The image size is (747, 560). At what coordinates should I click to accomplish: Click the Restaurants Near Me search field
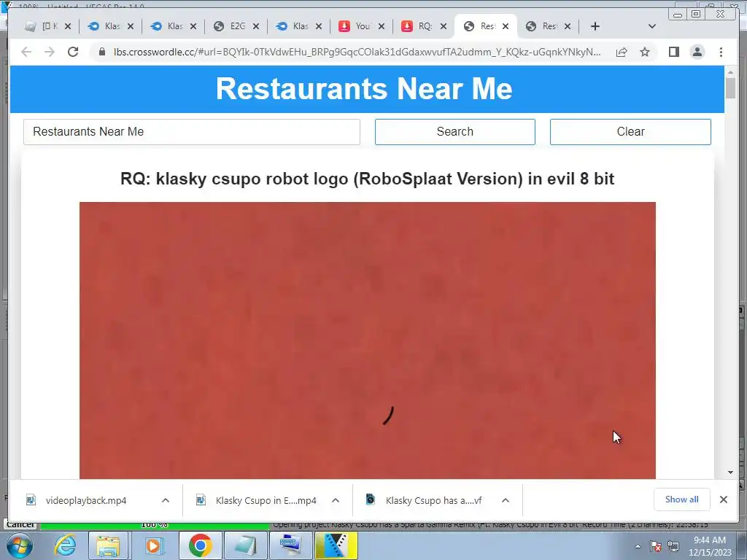click(x=192, y=132)
